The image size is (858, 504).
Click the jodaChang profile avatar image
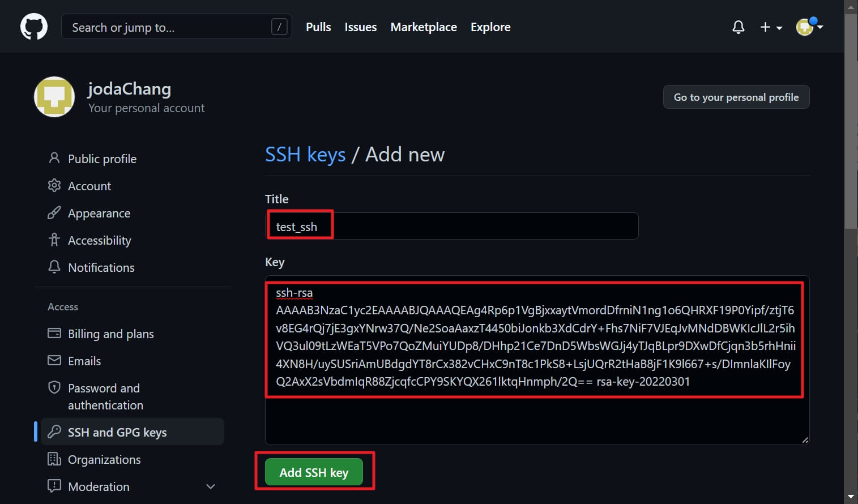54,97
